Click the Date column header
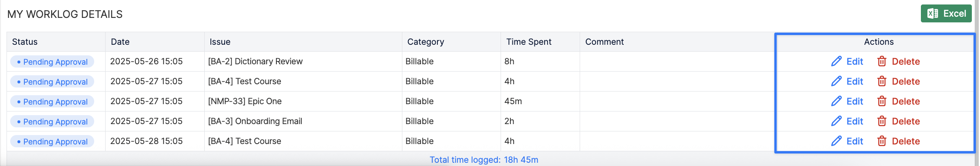Screen dimensions: 980x166 tap(120, 42)
